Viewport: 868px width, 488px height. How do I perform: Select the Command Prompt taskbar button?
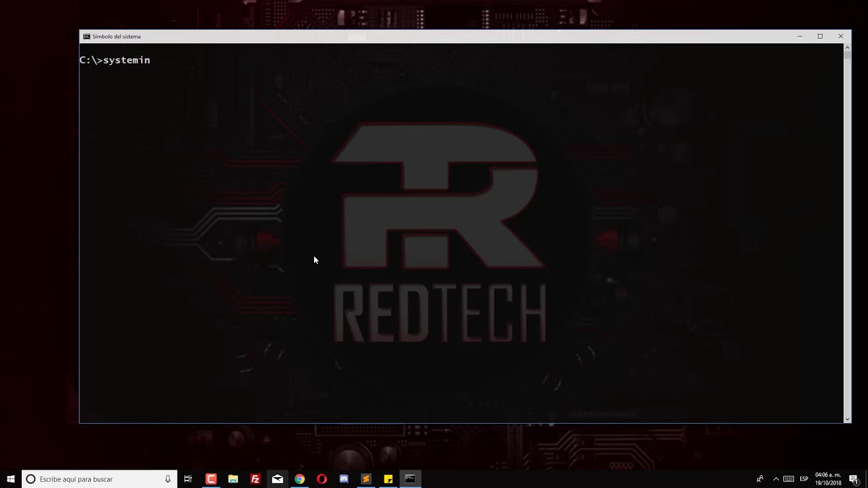point(410,479)
